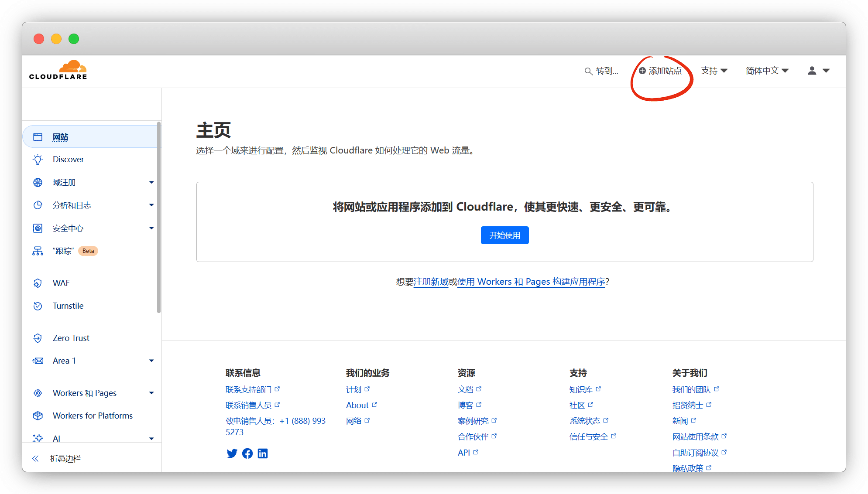Select 网站 in the sidebar menu

pyautogui.click(x=60, y=137)
